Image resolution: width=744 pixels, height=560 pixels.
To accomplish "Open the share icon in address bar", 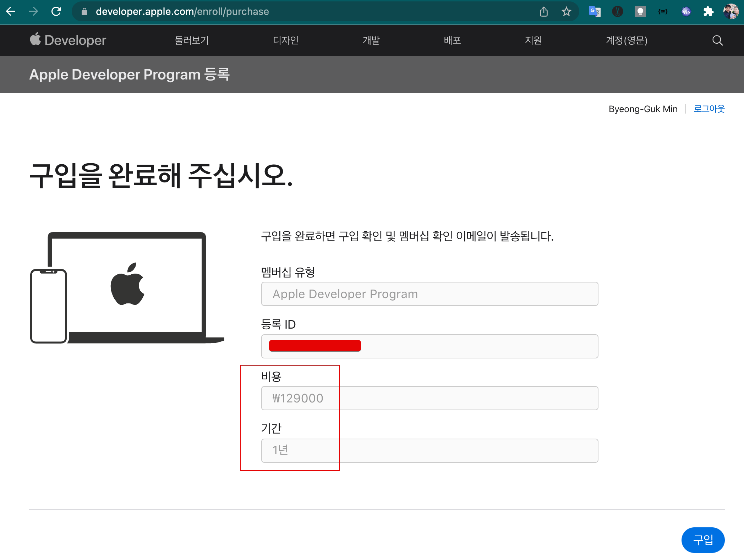I will tap(544, 12).
